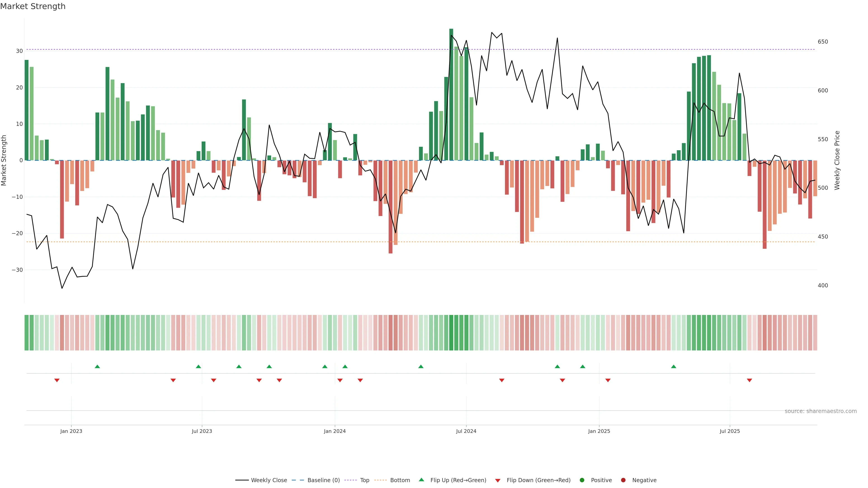Click the Jul 2024 x-axis label
This screenshot has height=488, width=868.
pyautogui.click(x=466, y=431)
